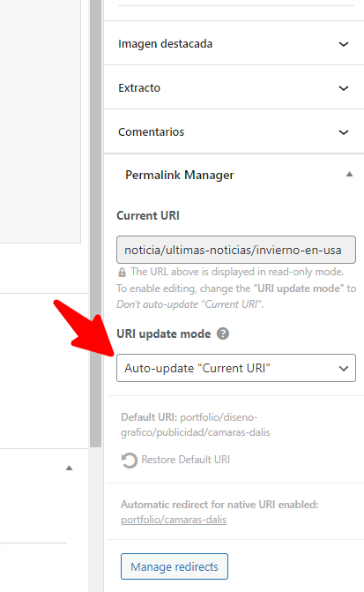Click the Manage redirects button
This screenshot has height=592, width=364.
tap(175, 566)
